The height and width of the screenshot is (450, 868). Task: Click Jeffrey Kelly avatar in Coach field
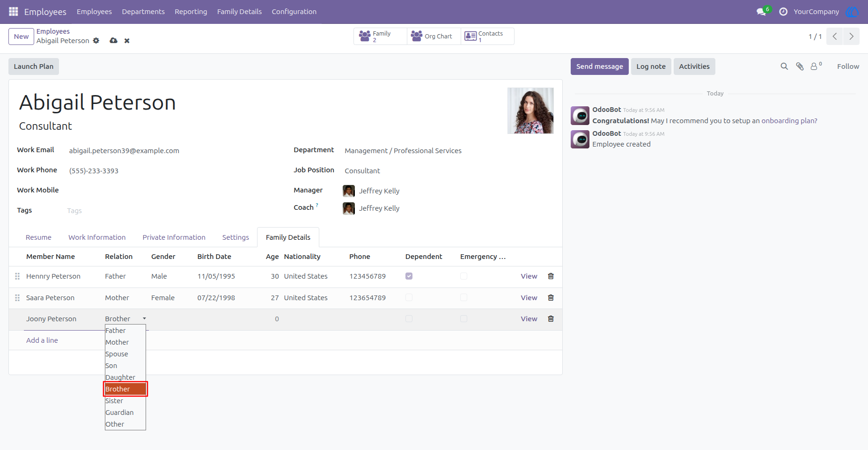(x=349, y=208)
